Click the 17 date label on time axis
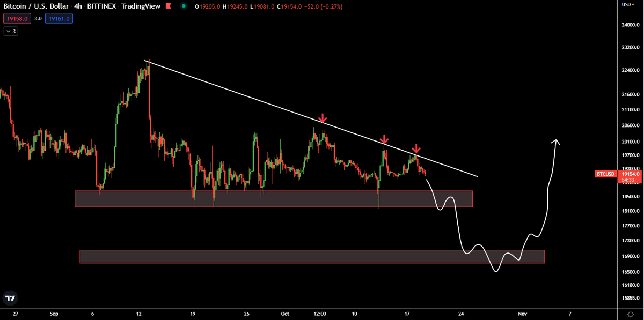This screenshot has width=644, height=320. (407, 313)
